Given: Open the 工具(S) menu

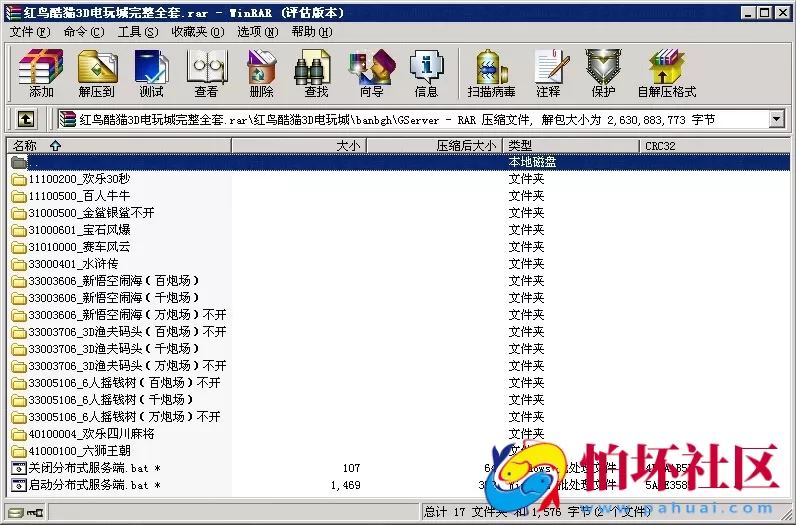Looking at the screenshot, I should pyautogui.click(x=138, y=32).
